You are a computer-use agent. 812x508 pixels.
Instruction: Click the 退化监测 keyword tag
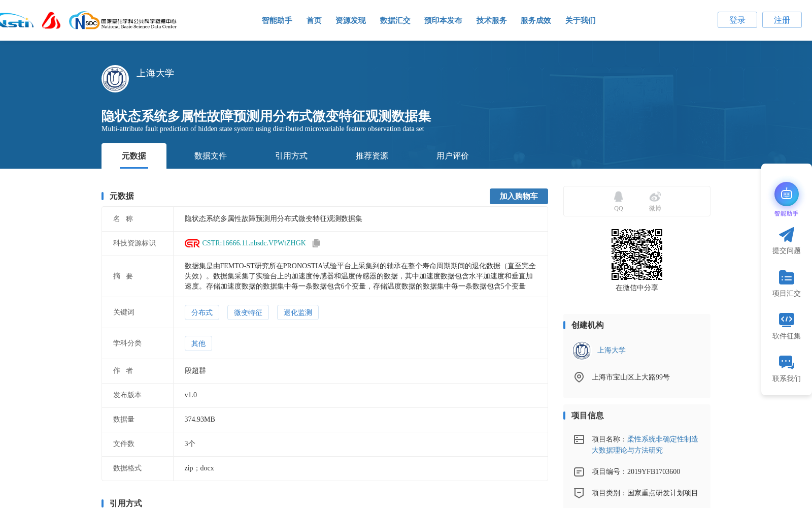tap(298, 312)
